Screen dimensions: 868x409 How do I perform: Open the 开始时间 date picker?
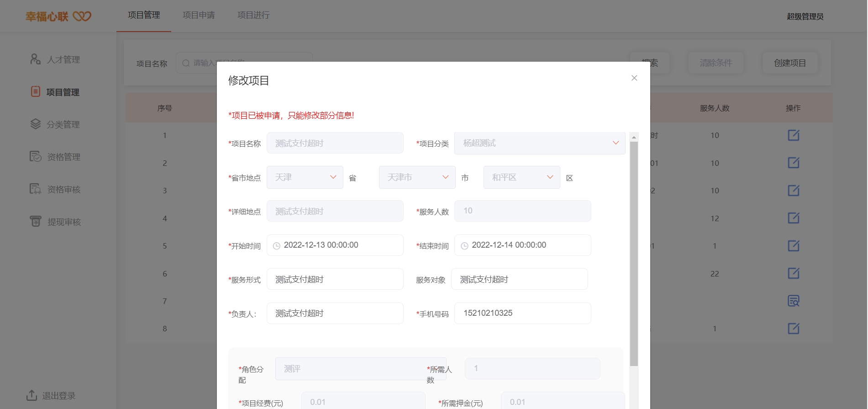335,245
